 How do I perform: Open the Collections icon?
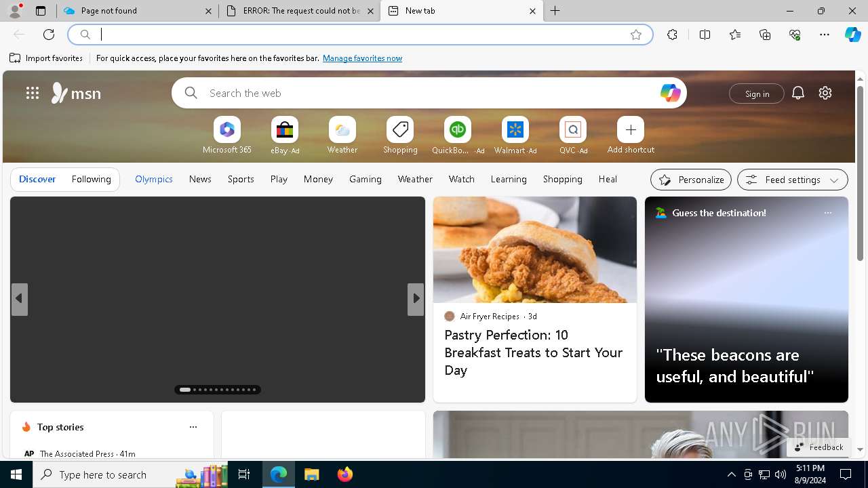(765, 35)
